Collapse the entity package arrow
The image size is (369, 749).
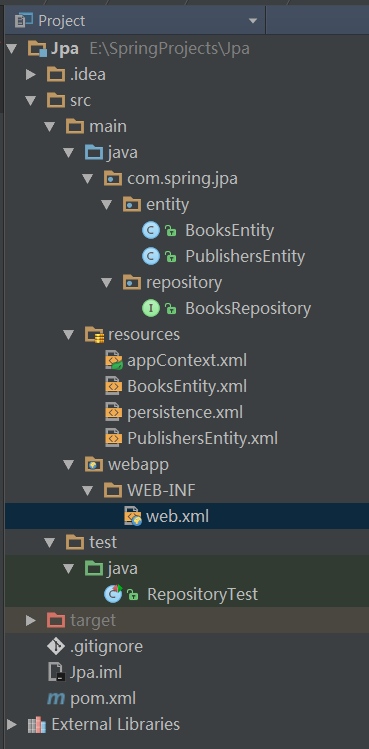coord(107,204)
